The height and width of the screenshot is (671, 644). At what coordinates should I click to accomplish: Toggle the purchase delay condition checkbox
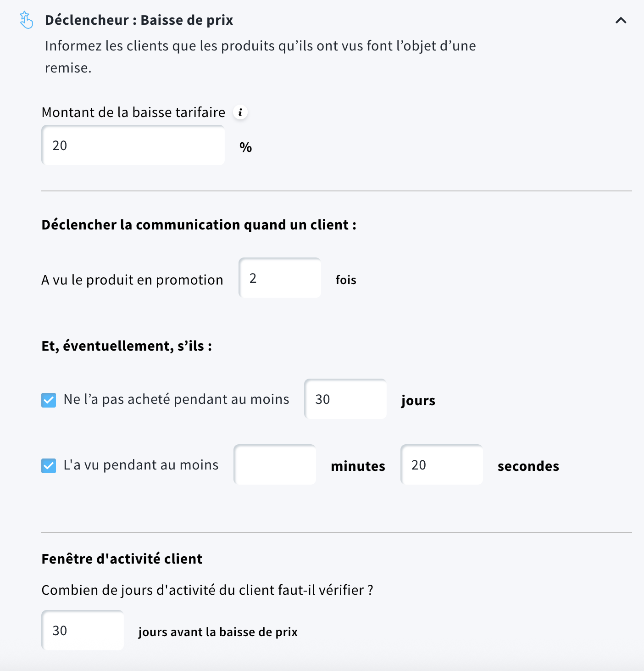(x=48, y=400)
